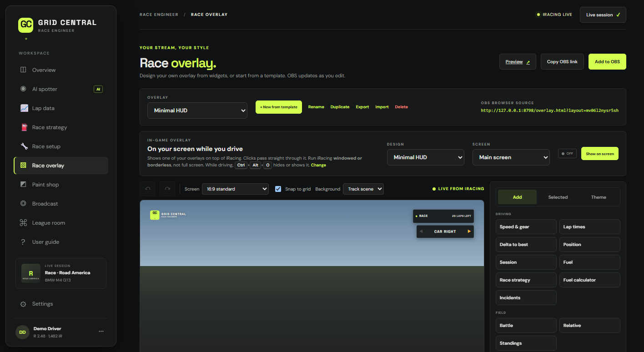This screenshot has width=644, height=352.
Task: Click the AI spotter sidebar icon
Action: [x=24, y=89]
